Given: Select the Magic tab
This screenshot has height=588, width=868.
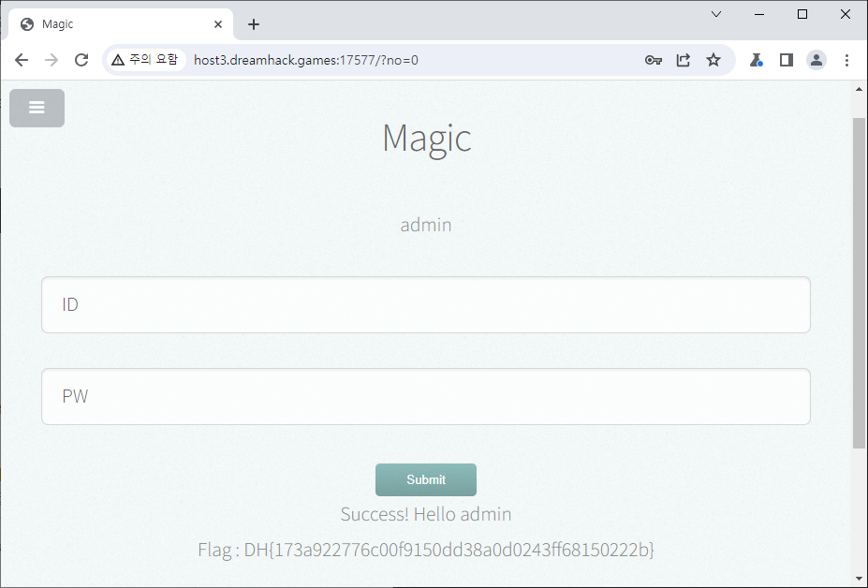Looking at the screenshot, I should click(112, 24).
